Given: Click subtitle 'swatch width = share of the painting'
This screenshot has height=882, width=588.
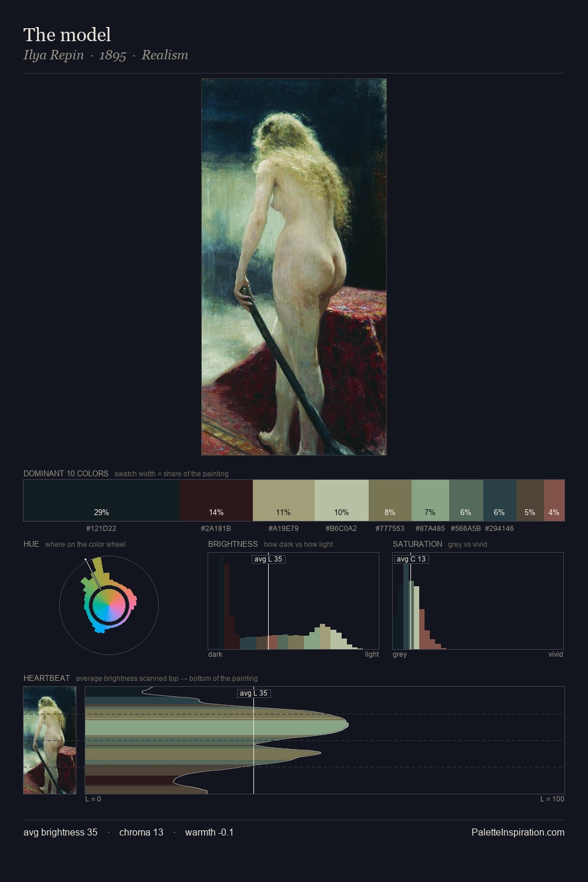Looking at the screenshot, I should coord(172,474).
